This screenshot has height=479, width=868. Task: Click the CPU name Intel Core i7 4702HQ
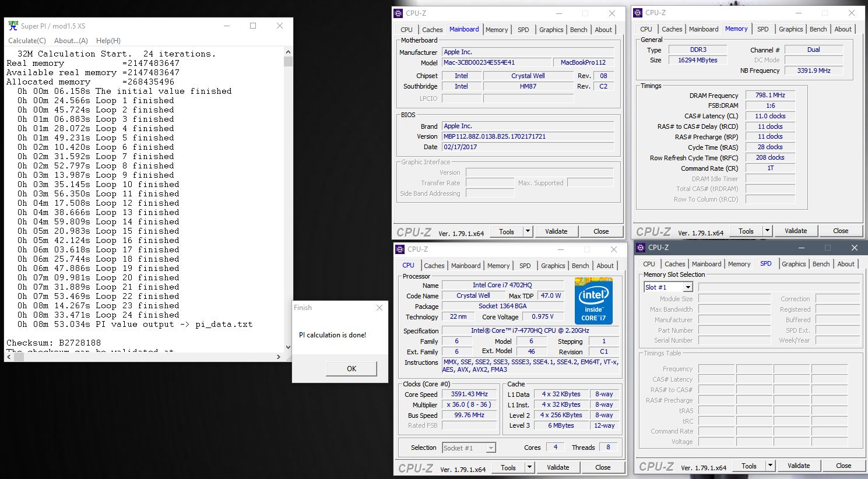click(x=502, y=285)
